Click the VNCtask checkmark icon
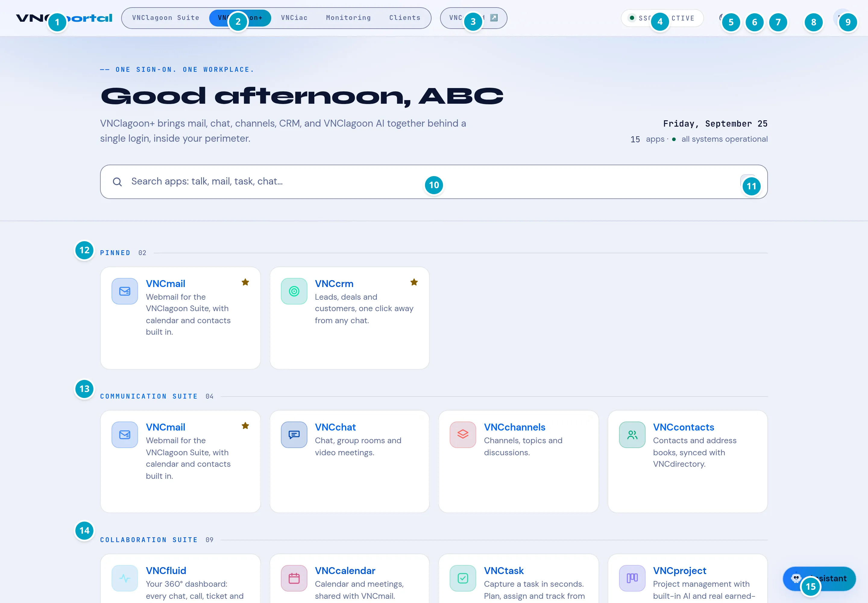 463,579
